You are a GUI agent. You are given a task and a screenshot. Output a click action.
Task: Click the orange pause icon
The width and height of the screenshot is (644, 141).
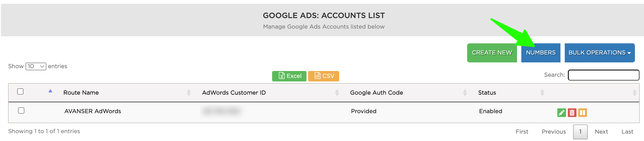click(582, 113)
